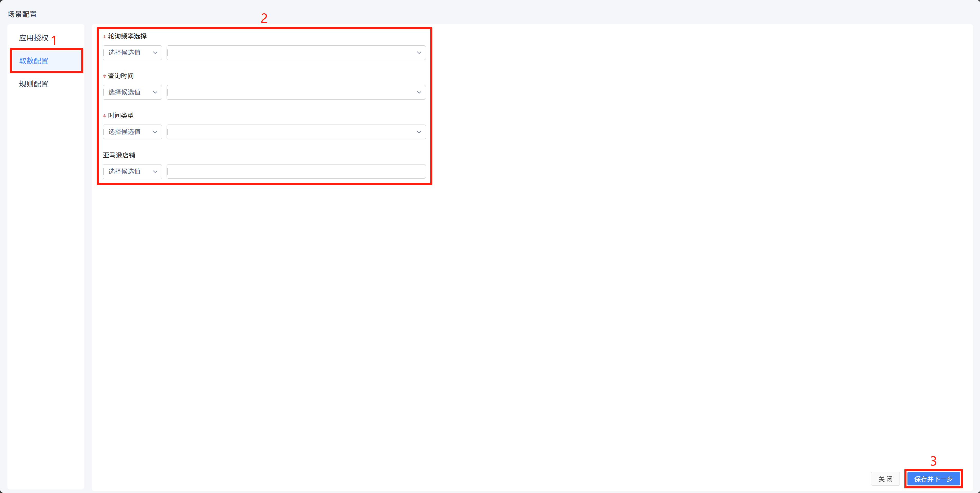Image resolution: width=980 pixels, height=493 pixels.
Task: Expand the 查询时间 value combo box
Action: point(296,93)
